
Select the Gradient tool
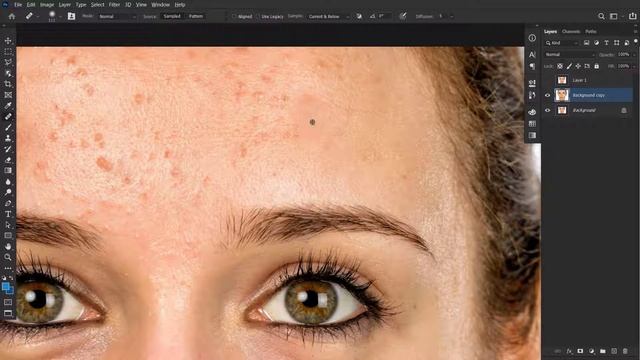[8, 171]
